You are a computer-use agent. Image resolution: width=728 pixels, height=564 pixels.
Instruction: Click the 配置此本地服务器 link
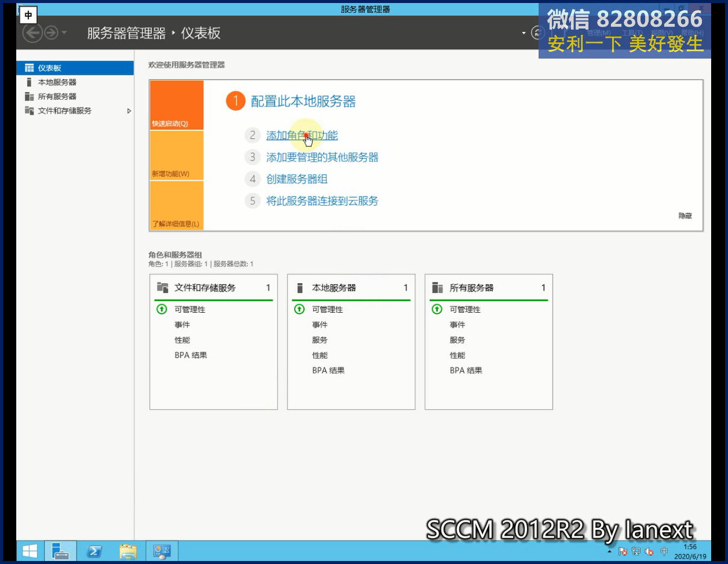(x=303, y=101)
